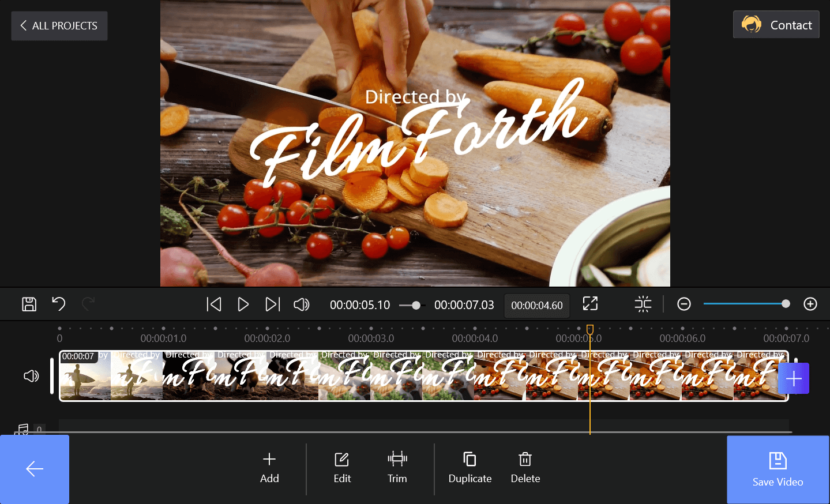Click the 00:00:04.60 time field
Image resolution: width=830 pixels, height=504 pixels.
[x=537, y=306]
